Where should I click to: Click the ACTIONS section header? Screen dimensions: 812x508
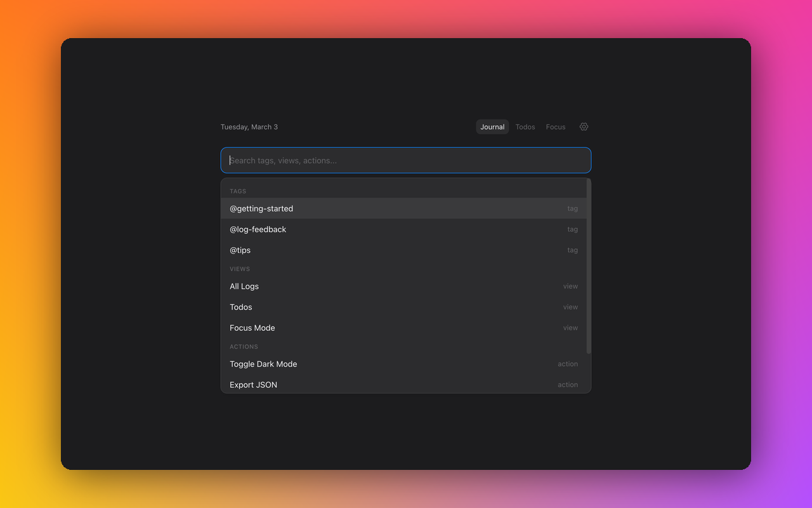pyautogui.click(x=244, y=347)
